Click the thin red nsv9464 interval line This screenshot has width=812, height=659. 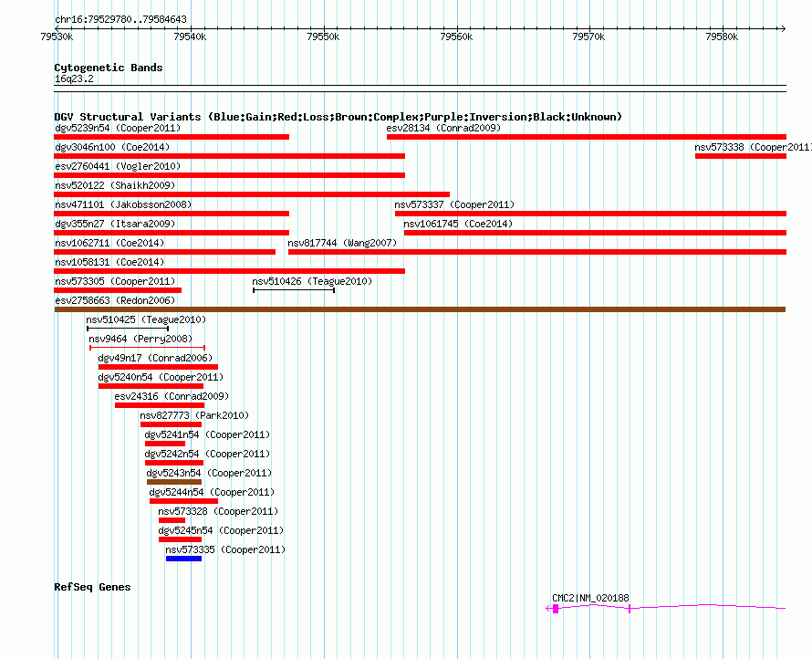[x=148, y=348]
